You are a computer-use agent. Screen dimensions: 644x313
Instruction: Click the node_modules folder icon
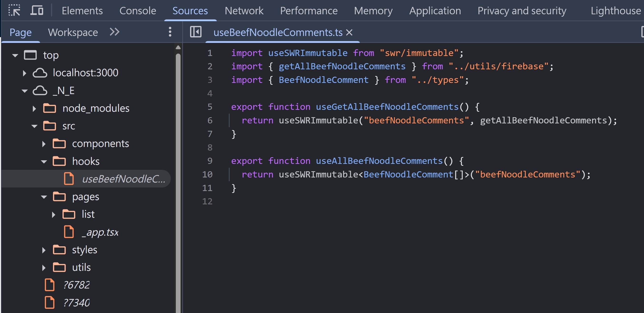49,108
